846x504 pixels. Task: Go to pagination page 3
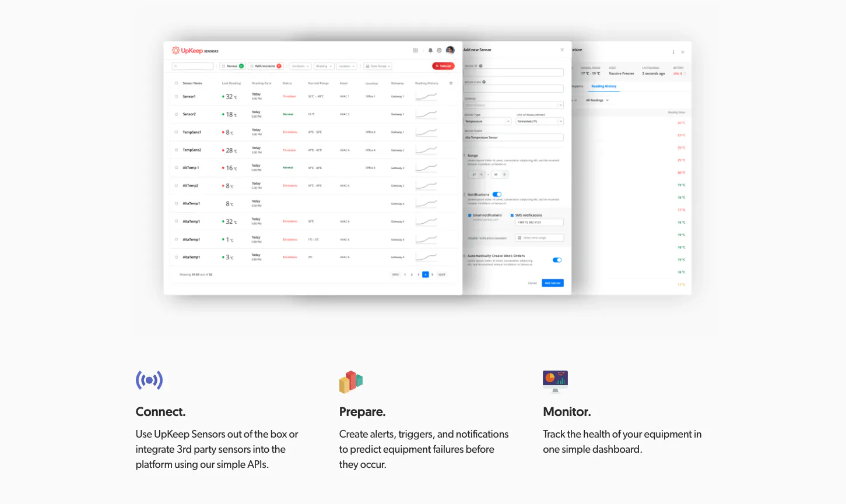pos(419,274)
